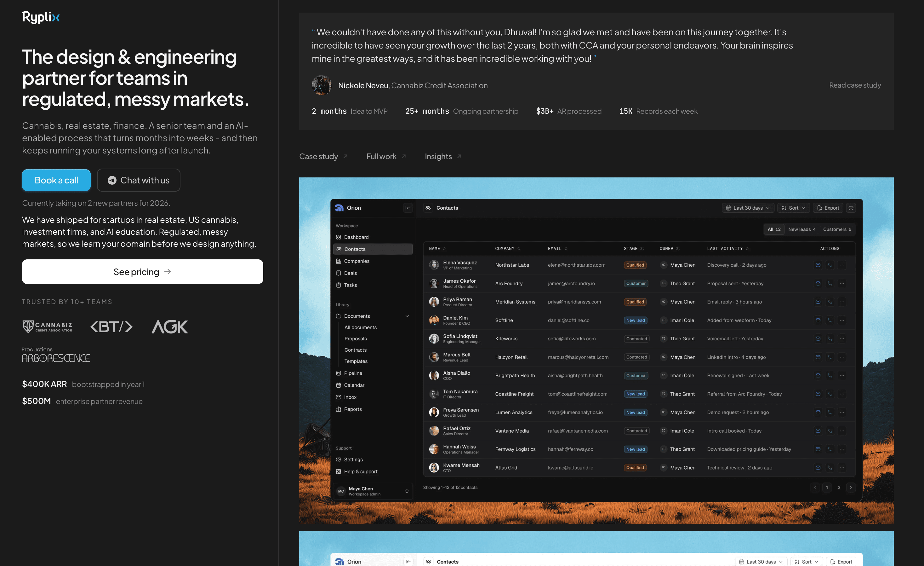Toggle light theme sun icon

[x=851, y=208]
